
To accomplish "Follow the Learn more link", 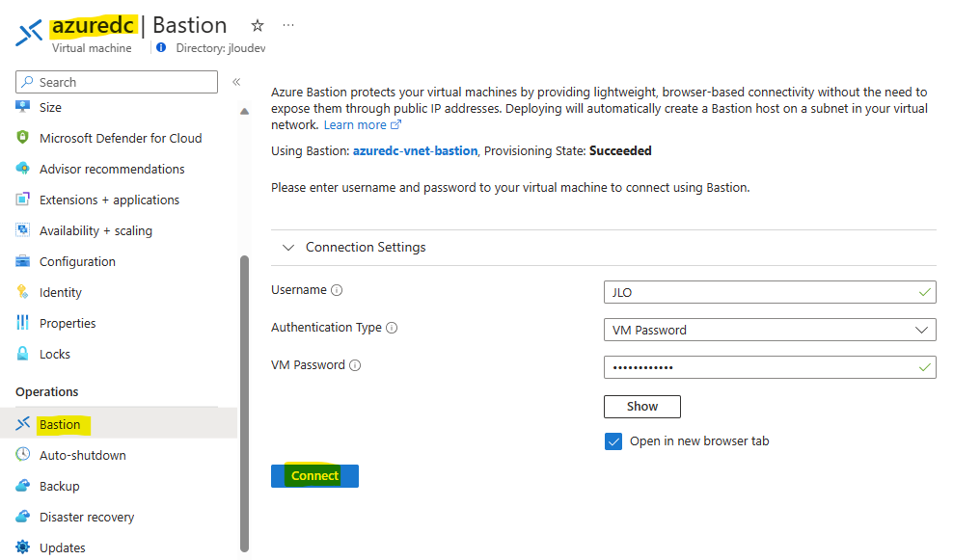I will [x=363, y=124].
